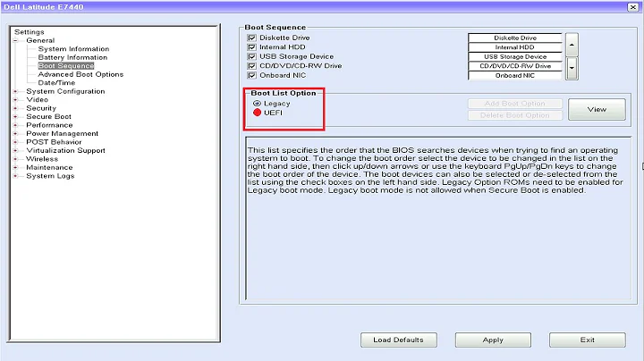
Task: Open Date/Time settings in the tree
Action: pos(56,83)
